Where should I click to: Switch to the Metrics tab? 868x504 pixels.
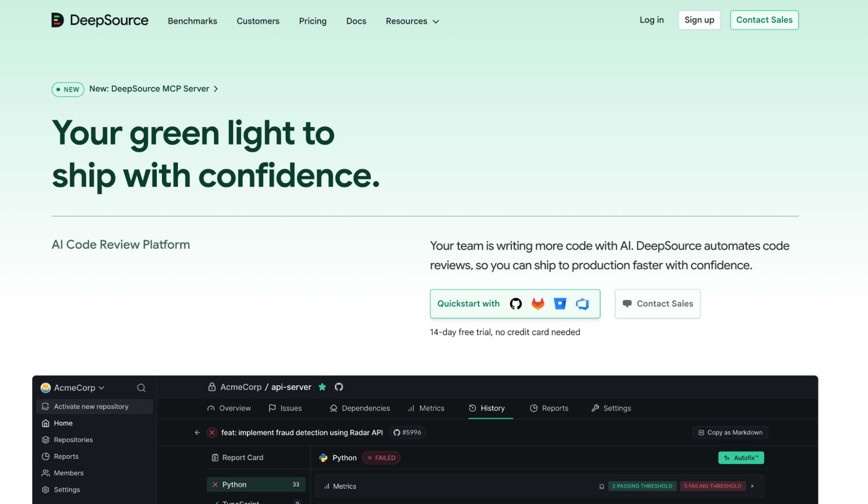(426, 408)
